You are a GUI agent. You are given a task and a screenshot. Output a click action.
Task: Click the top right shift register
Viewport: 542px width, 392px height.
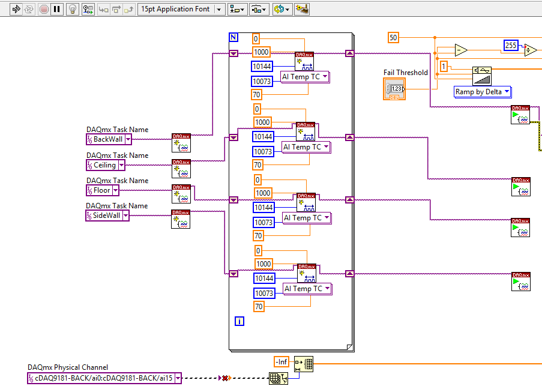pos(349,53)
